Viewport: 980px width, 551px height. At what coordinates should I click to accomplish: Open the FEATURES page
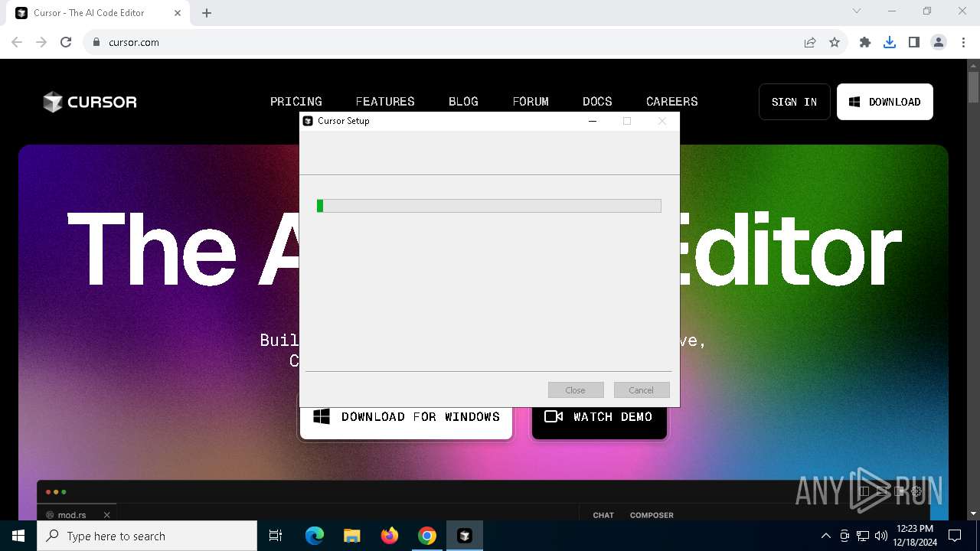pos(385,102)
